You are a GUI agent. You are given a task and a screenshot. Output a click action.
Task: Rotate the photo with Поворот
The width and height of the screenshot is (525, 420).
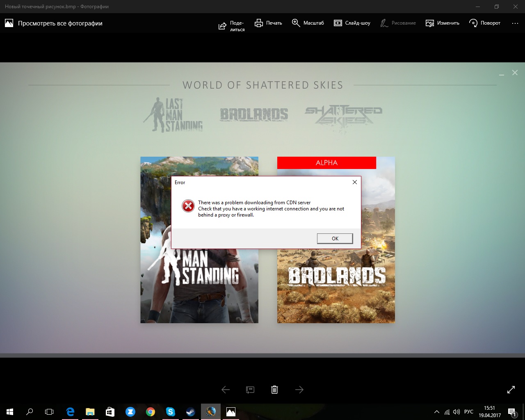(x=484, y=23)
